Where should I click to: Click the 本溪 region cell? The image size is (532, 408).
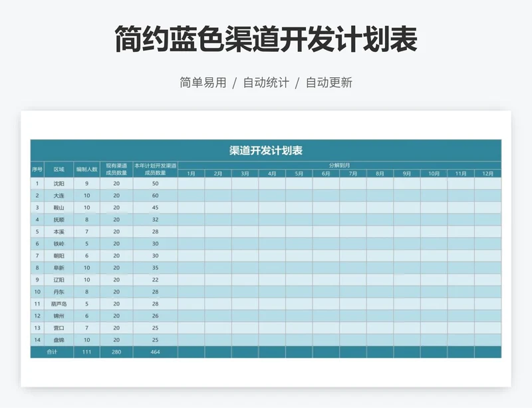pyautogui.click(x=59, y=232)
